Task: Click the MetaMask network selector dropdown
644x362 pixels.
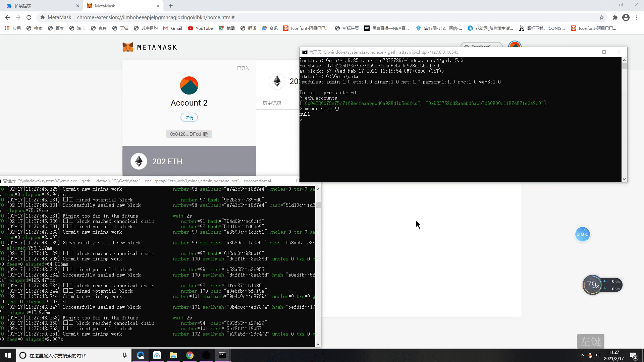Action: pyautogui.click(x=481, y=45)
